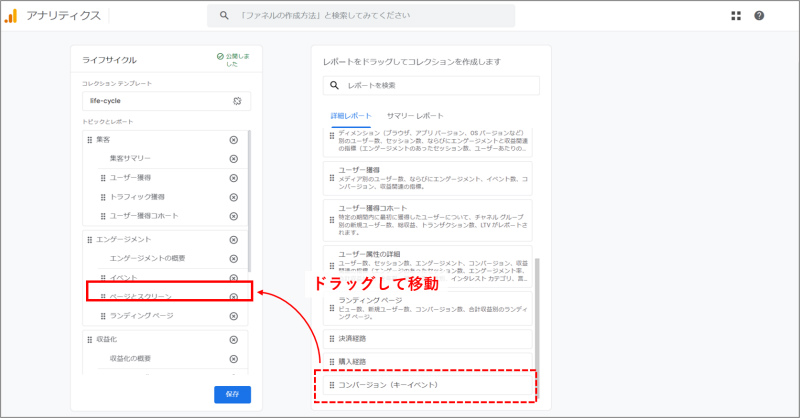
Task: Click the left topics list scrollbar
Action: pos(249,201)
